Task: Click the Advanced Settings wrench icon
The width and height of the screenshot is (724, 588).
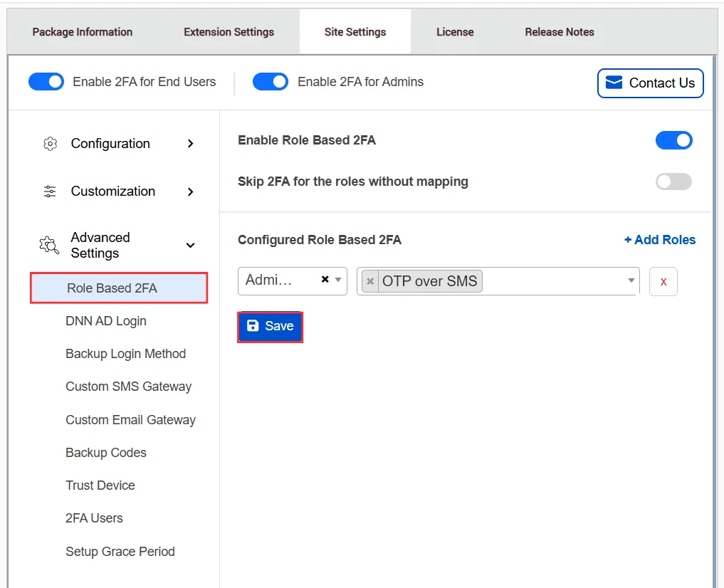Action: click(48, 245)
